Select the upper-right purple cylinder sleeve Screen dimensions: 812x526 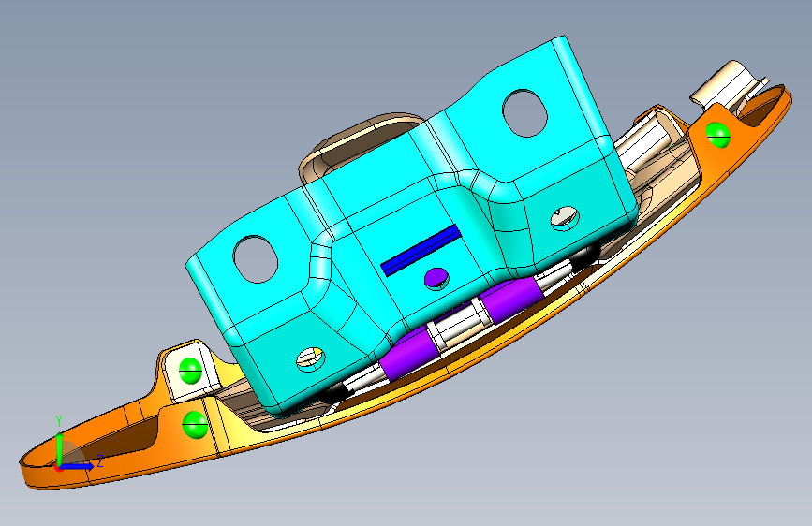(x=510, y=301)
